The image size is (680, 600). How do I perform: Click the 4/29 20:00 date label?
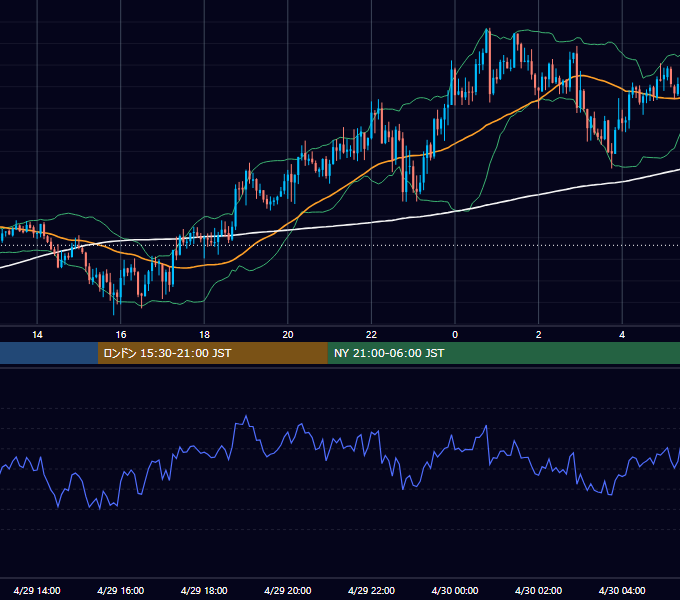click(x=288, y=590)
